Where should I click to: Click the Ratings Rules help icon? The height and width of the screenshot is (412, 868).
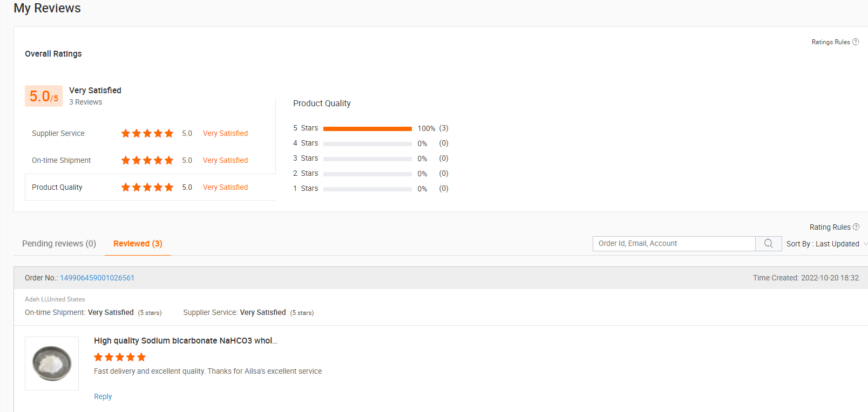[x=856, y=42]
